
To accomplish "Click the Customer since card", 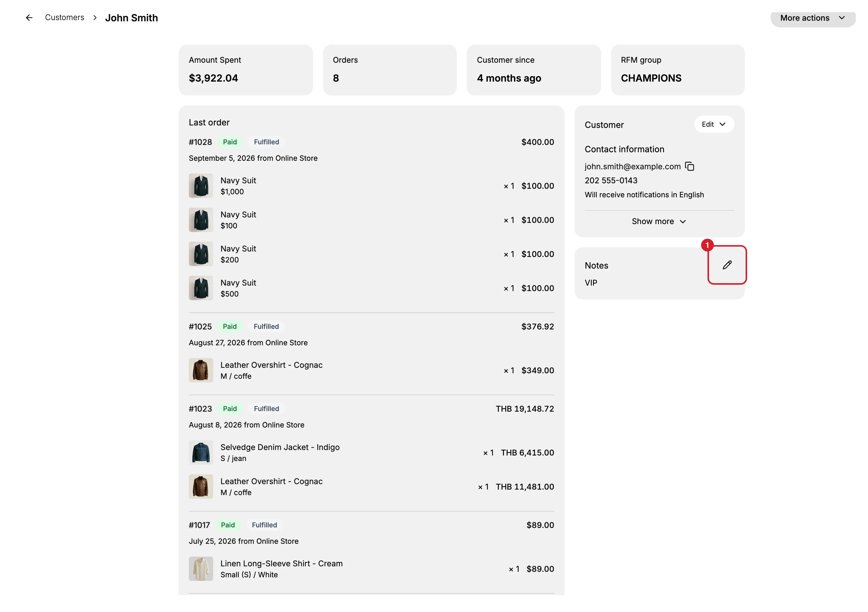I will [x=534, y=70].
